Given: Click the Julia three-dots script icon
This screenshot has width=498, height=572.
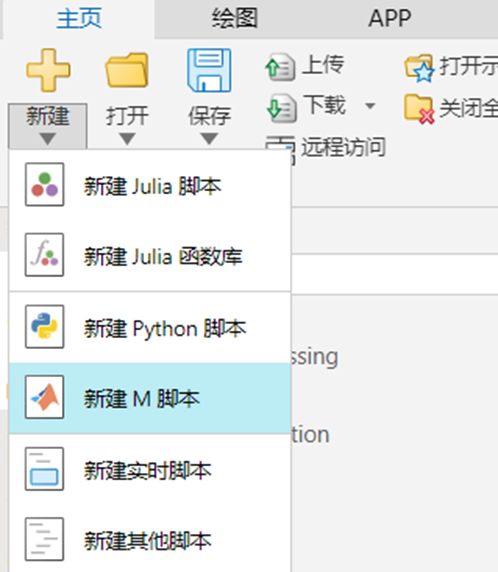Looking at the screenshot, I should pyautogui.click(x=45, y=184).
